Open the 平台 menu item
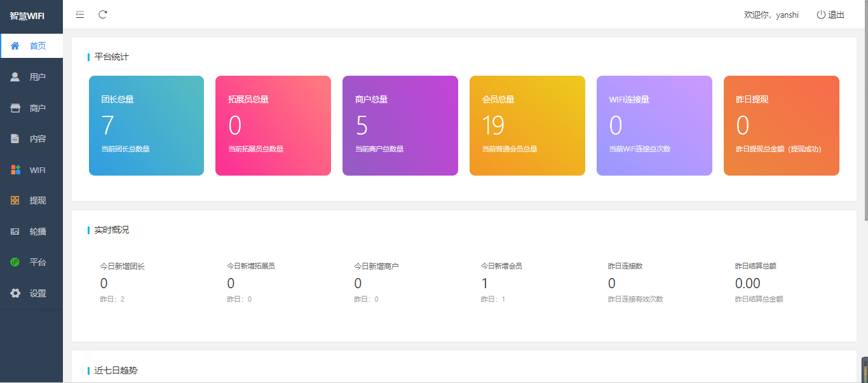The width and height of the screenshot is (868, 383). click(x=32, y=262)
